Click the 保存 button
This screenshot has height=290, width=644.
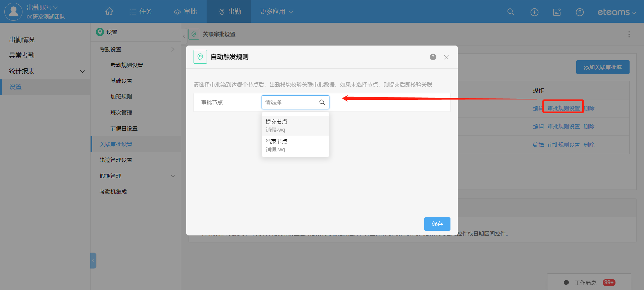pos(437,224)
